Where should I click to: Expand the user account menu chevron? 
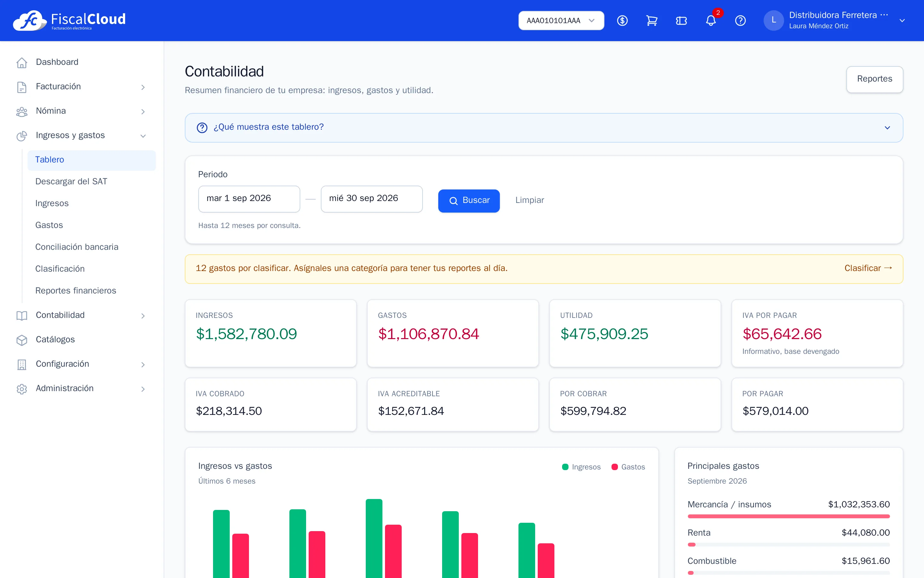click(902, 21)
